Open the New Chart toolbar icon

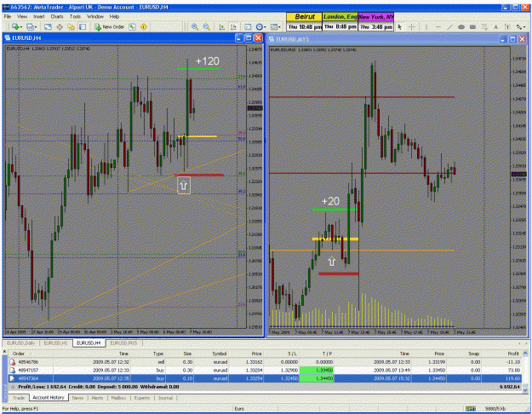tap(15, 26)
